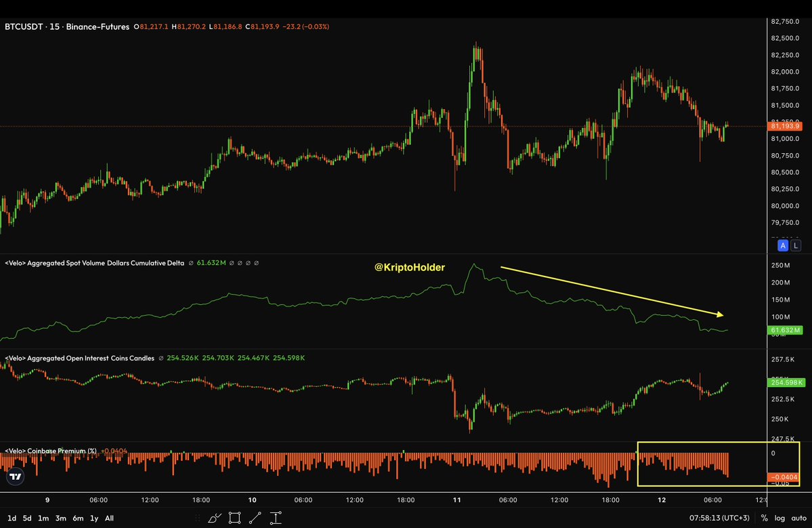Click the drawing toolbar drag handle dots
The height and width of the screenshot is (528, 812).
coord(198,518)
